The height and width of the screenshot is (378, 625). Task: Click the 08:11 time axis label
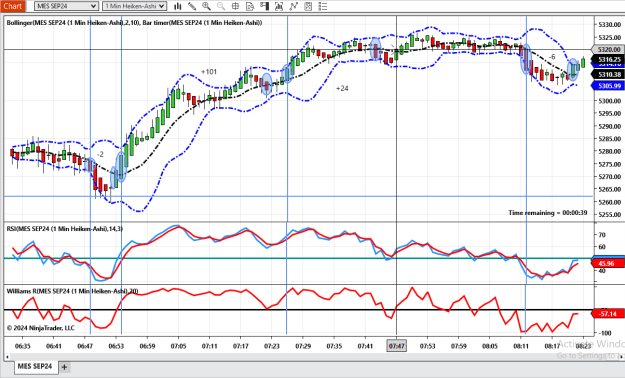pos(521,346)
